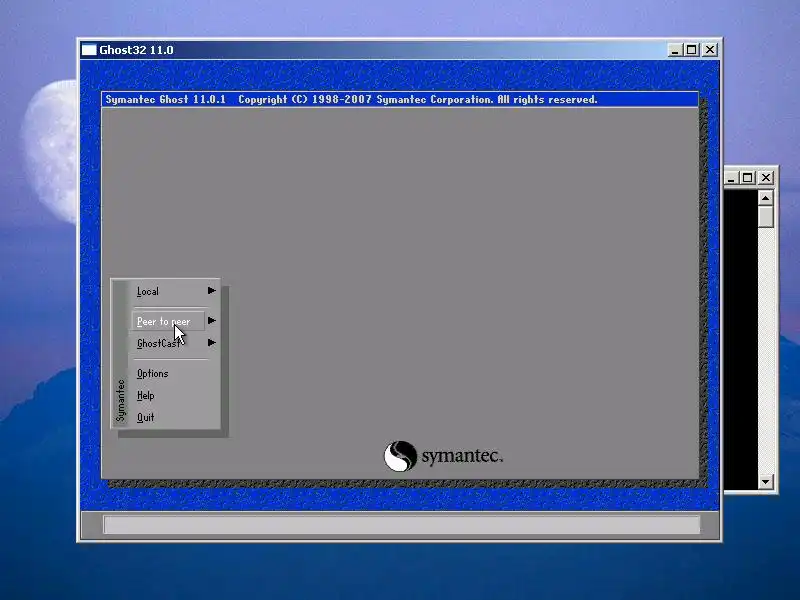Viewport: 800px width, 600px height.
Task: Choose Quit in the Ghost menu
Action: pyautogui.click(x=145, y=417)
